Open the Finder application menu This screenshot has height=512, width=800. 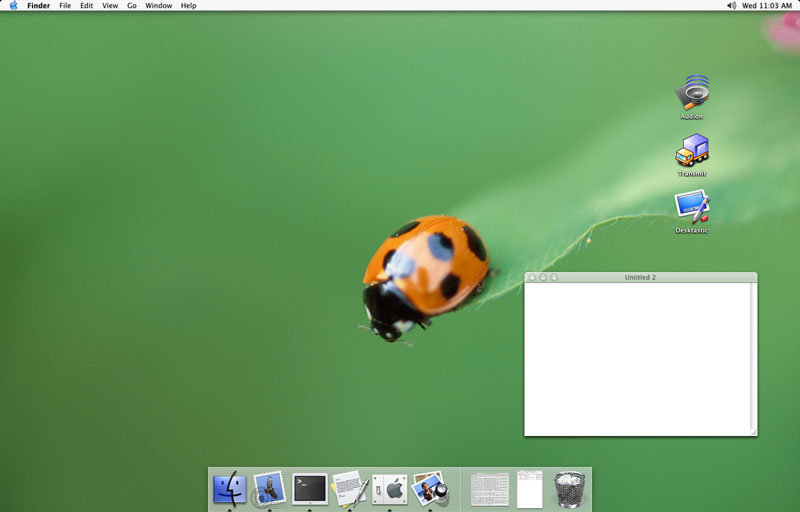(x=39, y=6)
